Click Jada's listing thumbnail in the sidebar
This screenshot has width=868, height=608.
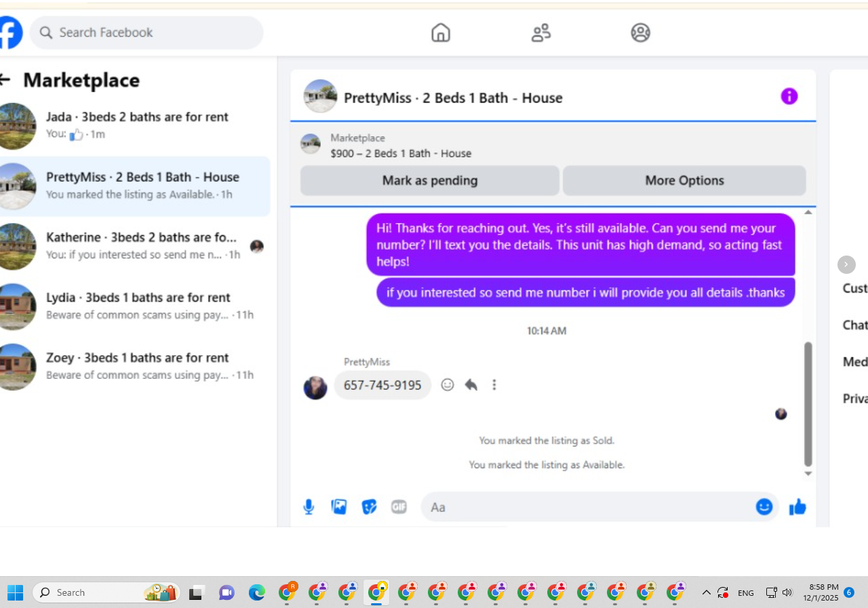pos(15,126)
